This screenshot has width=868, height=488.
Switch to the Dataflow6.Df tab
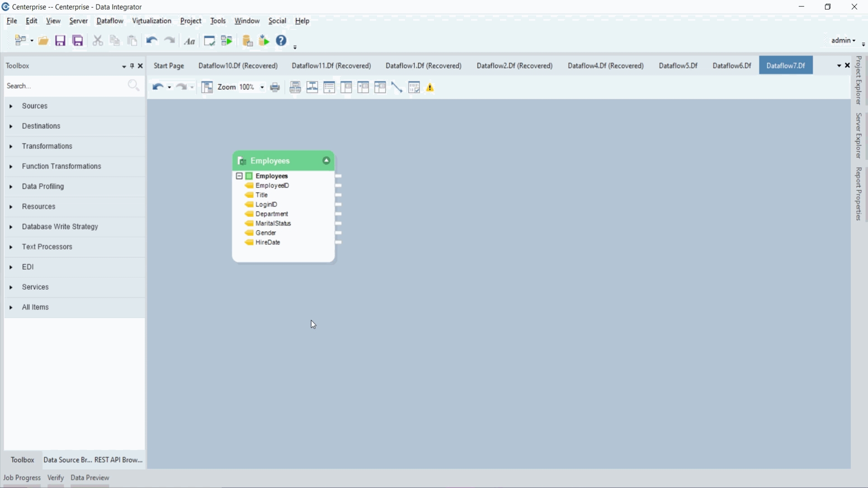coord(731,66)
